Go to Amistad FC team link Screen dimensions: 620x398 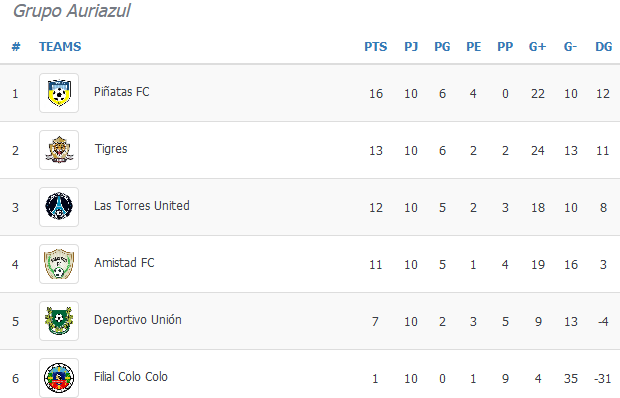pos(124,263)
